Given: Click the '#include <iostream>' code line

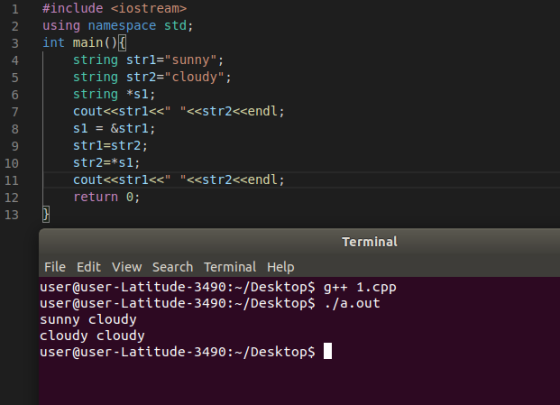Looking at the screenshot, I should pyautogui.click(x=115, y=8).
